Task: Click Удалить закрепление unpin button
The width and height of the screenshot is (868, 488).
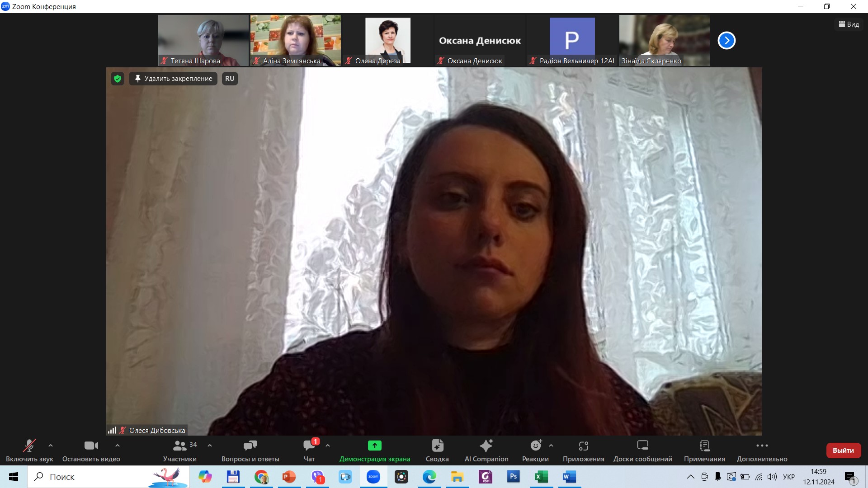Action: (x=173, y=79)
